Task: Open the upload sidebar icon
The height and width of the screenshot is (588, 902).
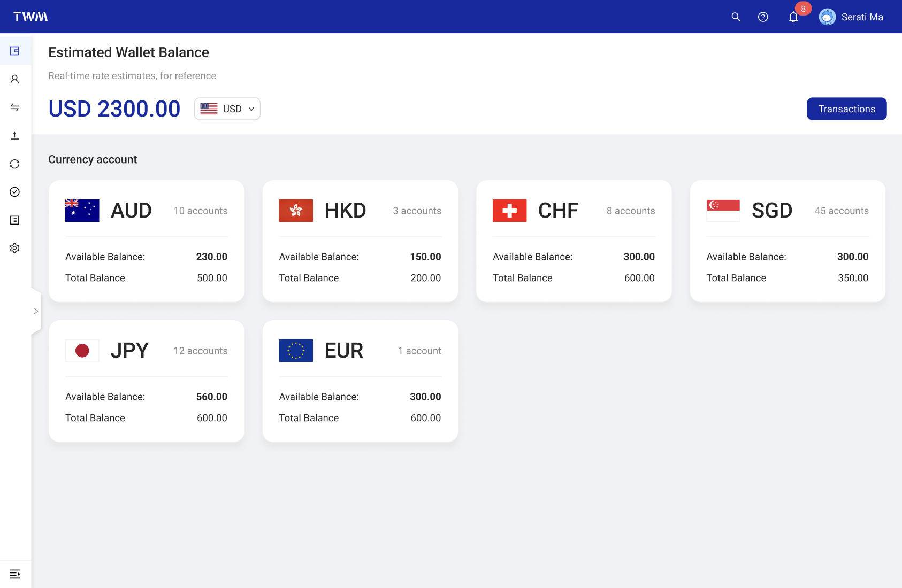Action: 15,136
